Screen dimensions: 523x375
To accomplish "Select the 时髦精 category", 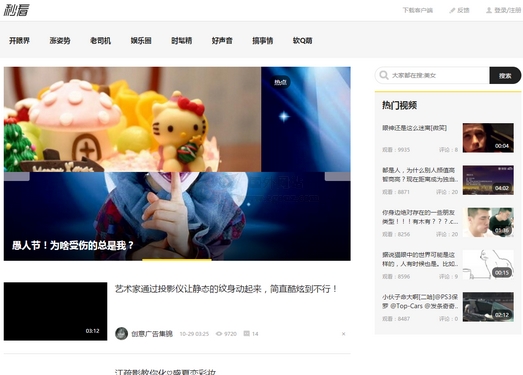I will [181, 41].
